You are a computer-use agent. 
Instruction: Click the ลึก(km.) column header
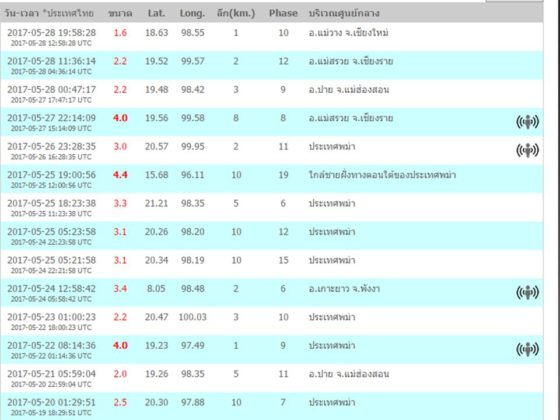point(236,13)
